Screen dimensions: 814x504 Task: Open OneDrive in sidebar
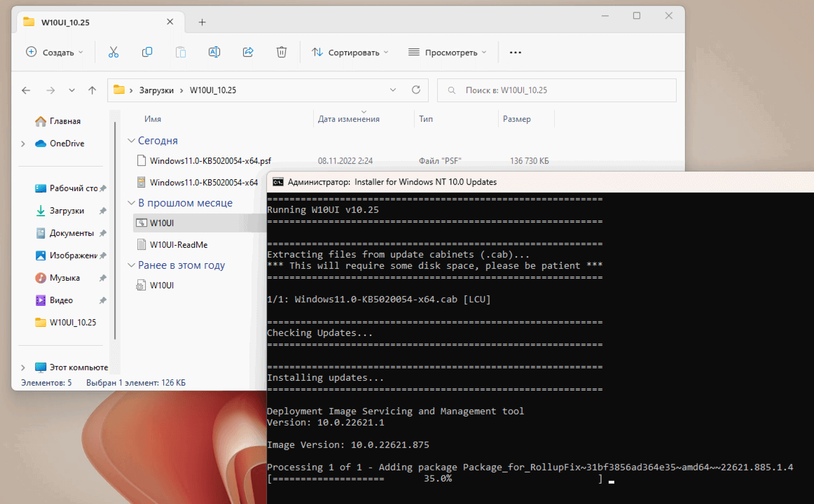coord(60,143)
